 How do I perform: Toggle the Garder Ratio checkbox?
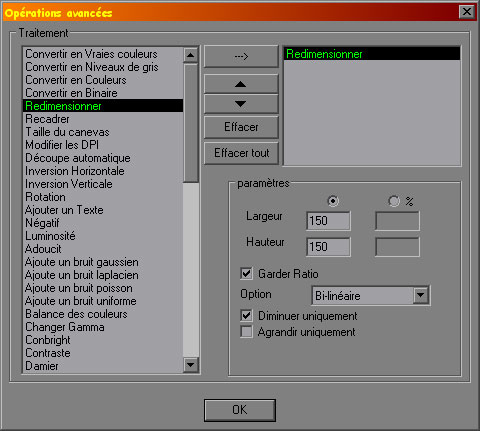pyautogui.click(x=246, y=274)
